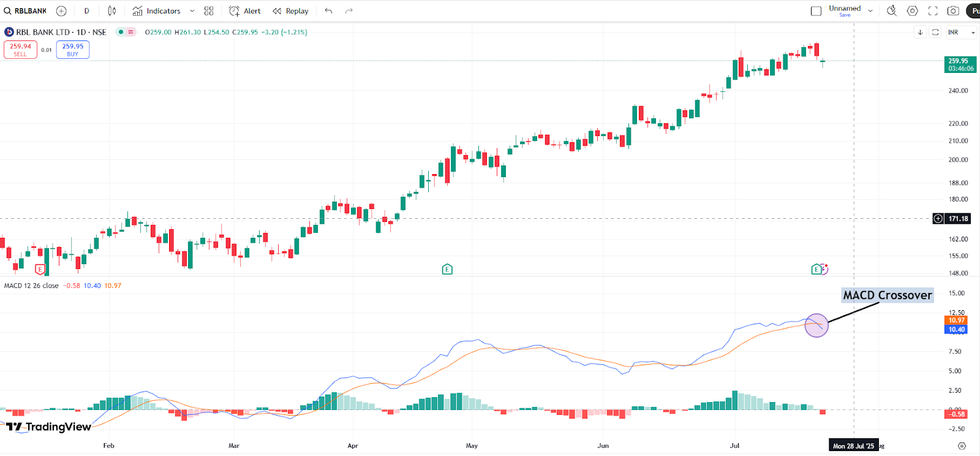Click the change value −3.20 (−1.21%)
Screen dimensions: 980x456
click(284, 32)
